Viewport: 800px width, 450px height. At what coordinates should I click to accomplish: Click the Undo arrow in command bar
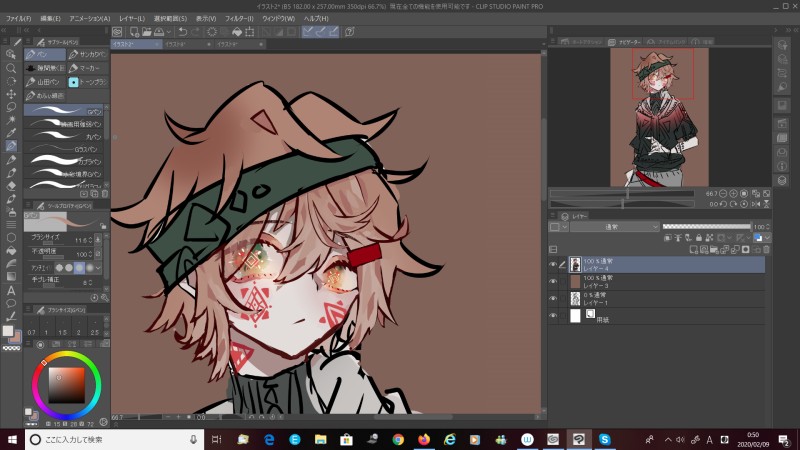coord(183,32)
